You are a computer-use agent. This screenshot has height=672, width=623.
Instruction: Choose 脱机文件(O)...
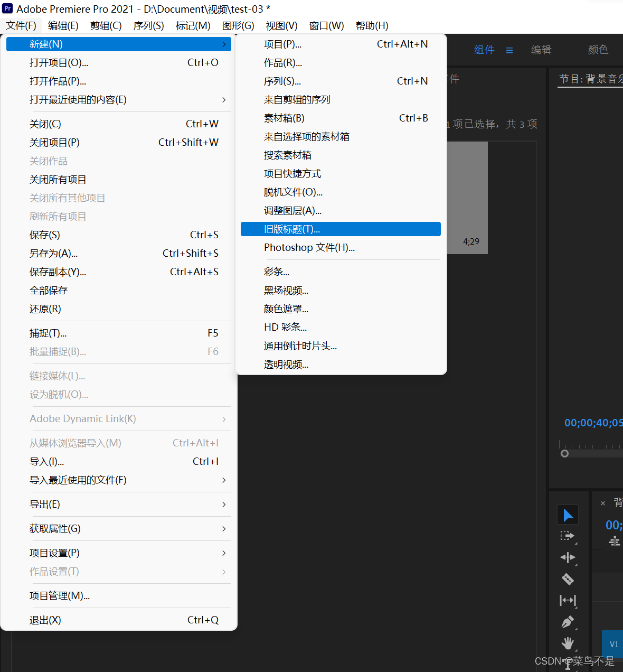coord(341,192)
